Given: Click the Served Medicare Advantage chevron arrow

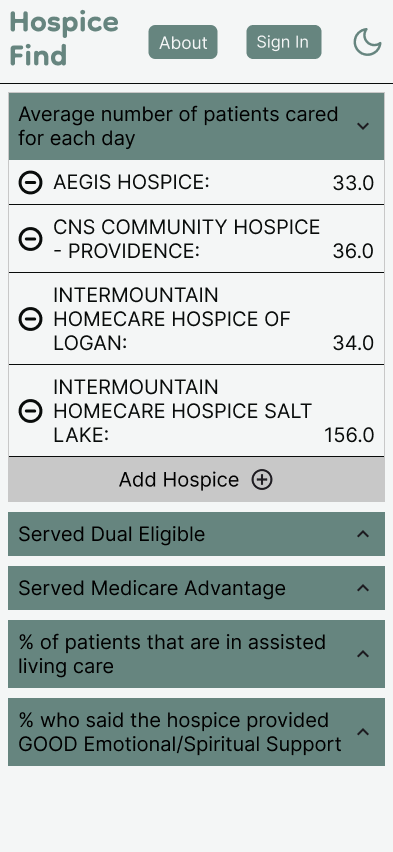Looking at the screenshot, I should [363, 588].
